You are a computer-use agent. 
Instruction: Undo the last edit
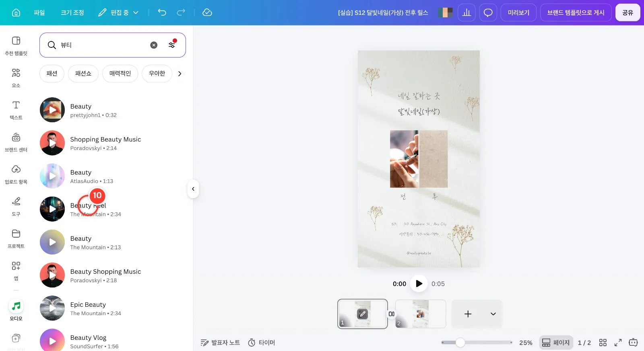point(162,12)
